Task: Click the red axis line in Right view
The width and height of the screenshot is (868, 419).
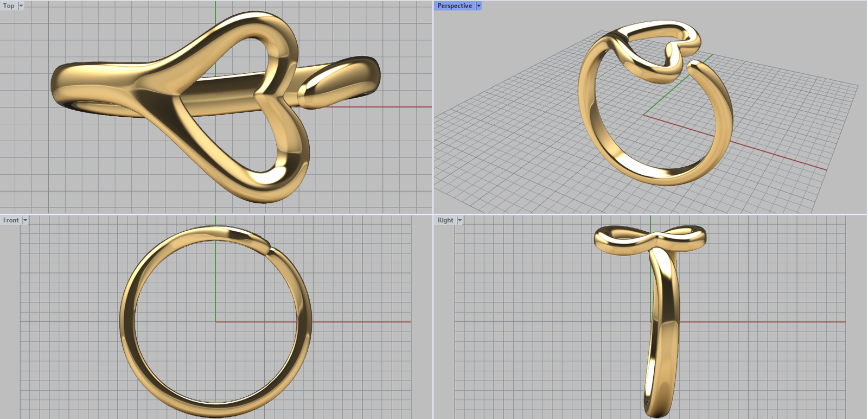Action: point(759,322)
